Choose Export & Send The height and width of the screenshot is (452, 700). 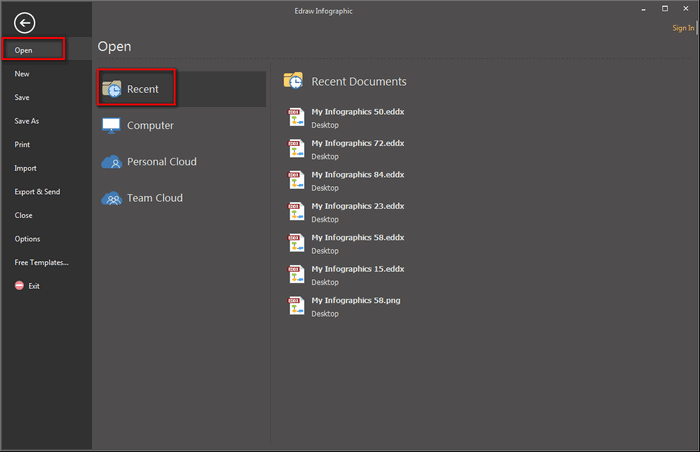pos(37,191)
